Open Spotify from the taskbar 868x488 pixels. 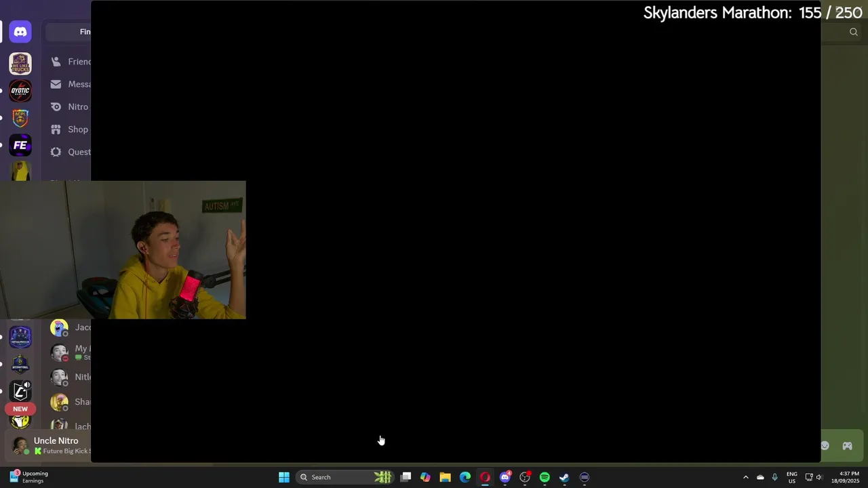[545, 477]
